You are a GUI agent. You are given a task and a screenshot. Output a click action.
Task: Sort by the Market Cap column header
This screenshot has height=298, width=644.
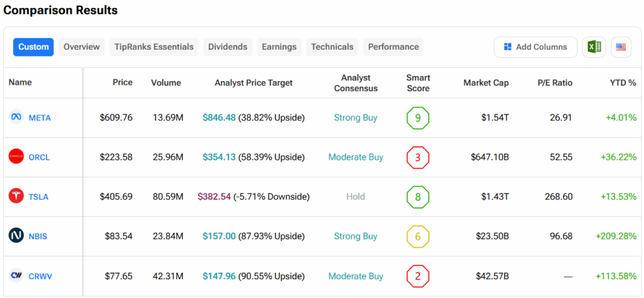click(x=486, y=83)
